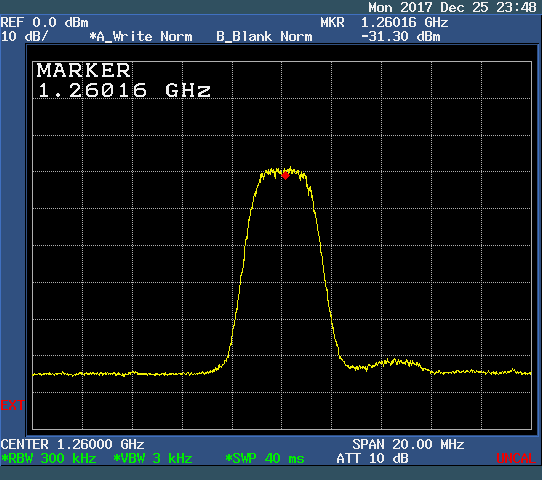Select the SPAN 20.00 MHz field

coord(408,444)
